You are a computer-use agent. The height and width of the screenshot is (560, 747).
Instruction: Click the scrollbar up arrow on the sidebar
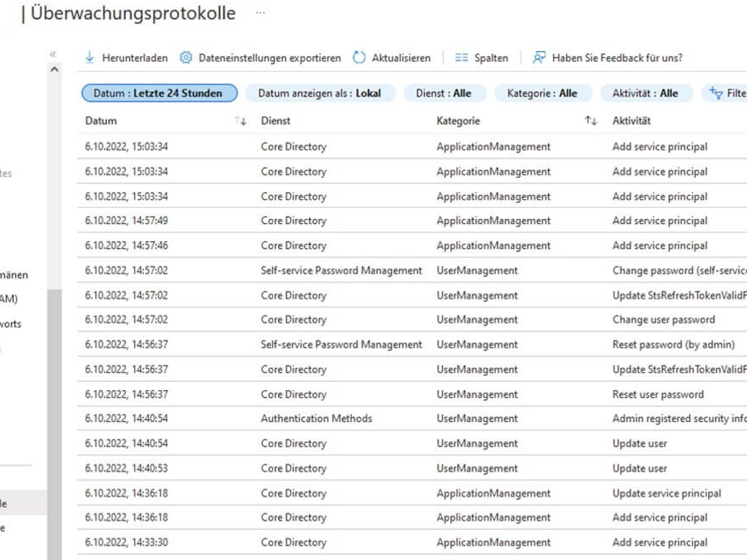[x=55, y=70]
